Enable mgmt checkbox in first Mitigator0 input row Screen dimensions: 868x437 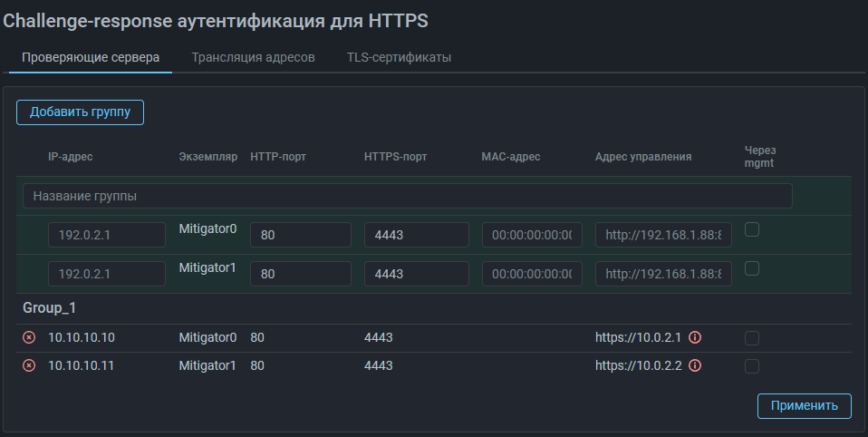pyautogui.click(x=751, y=230)
